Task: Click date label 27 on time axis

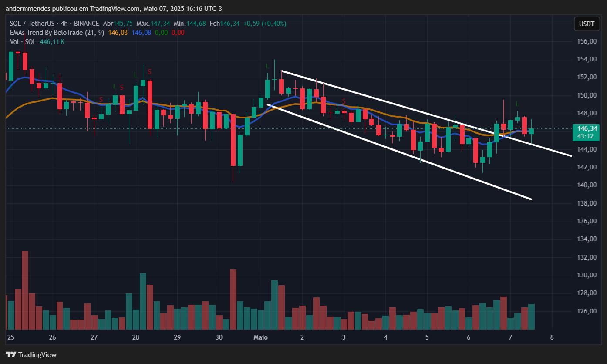Action: point(94,337)
